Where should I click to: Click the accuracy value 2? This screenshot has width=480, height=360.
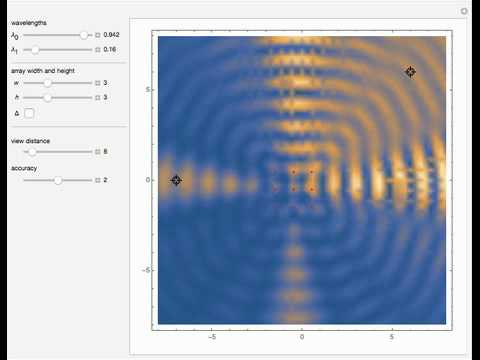[105, 180]
